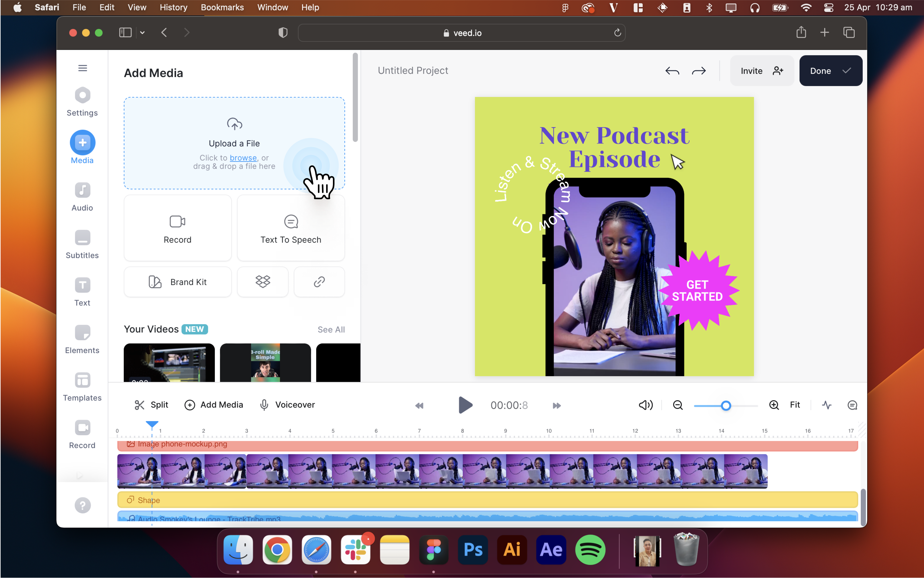This screenshot has height=578, width=924.
Task: Toggle the audio waveform view icon
Action: 827,405
